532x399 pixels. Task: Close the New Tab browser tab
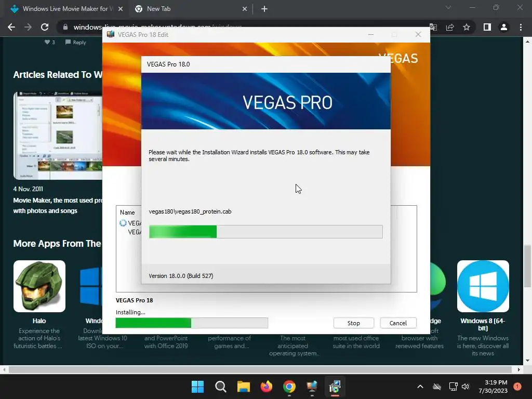coord(245,9)
